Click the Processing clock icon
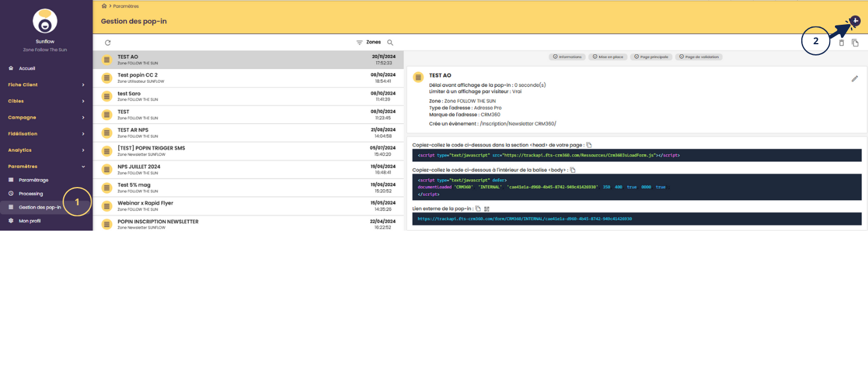 tap(11, 193)
